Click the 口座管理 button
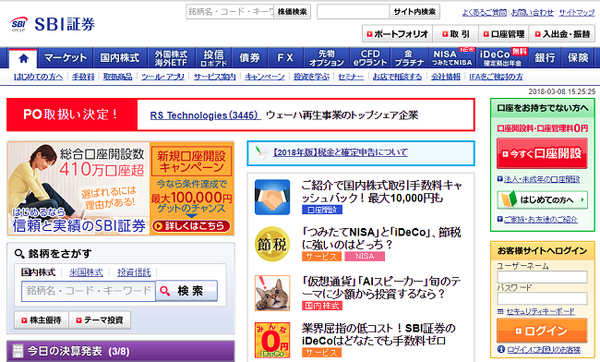Image resolution: width=600 pixels, height=362 pixels. click(504, 34)
